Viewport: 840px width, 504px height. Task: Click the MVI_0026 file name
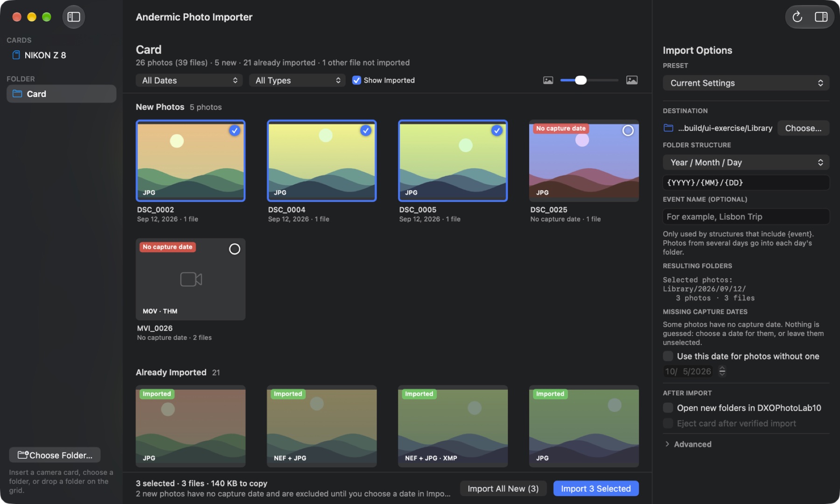155,328
